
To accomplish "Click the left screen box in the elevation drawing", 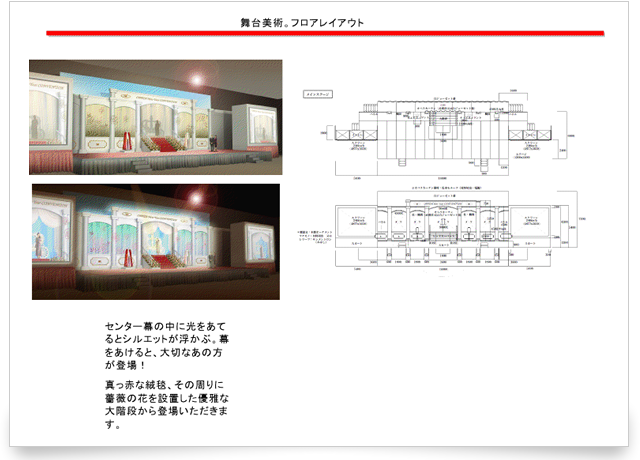I will 356,221.
